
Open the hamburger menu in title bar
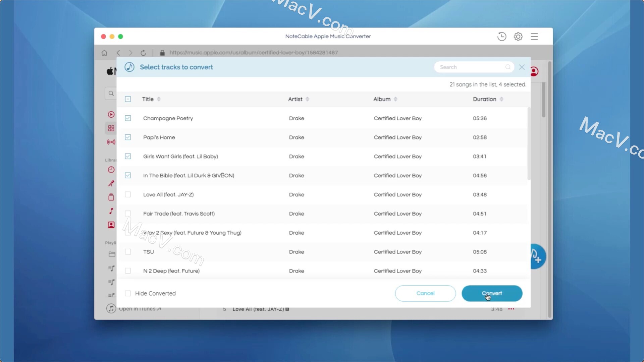point(534,37)
